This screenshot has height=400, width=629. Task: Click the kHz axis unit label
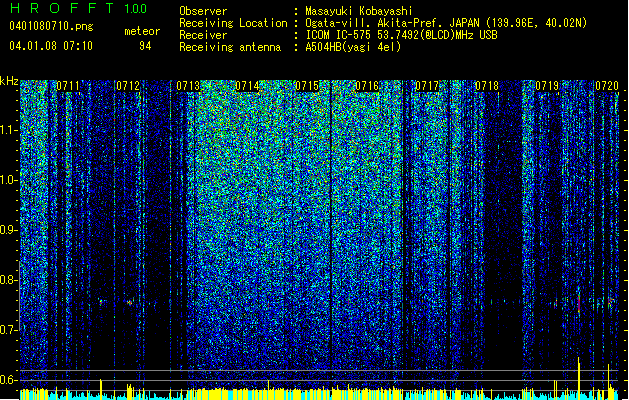tap(9, 81)
